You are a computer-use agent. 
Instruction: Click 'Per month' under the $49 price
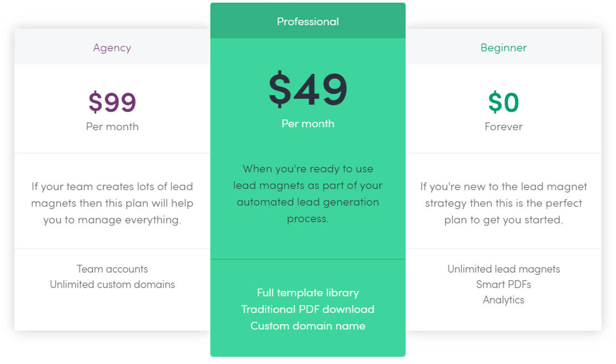[x=308, y=123]
